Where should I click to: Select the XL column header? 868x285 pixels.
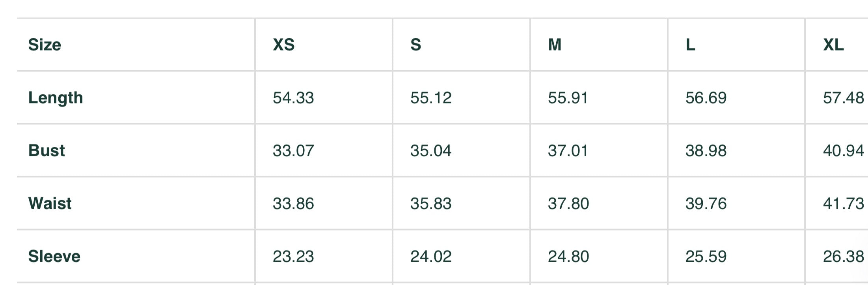833,45
